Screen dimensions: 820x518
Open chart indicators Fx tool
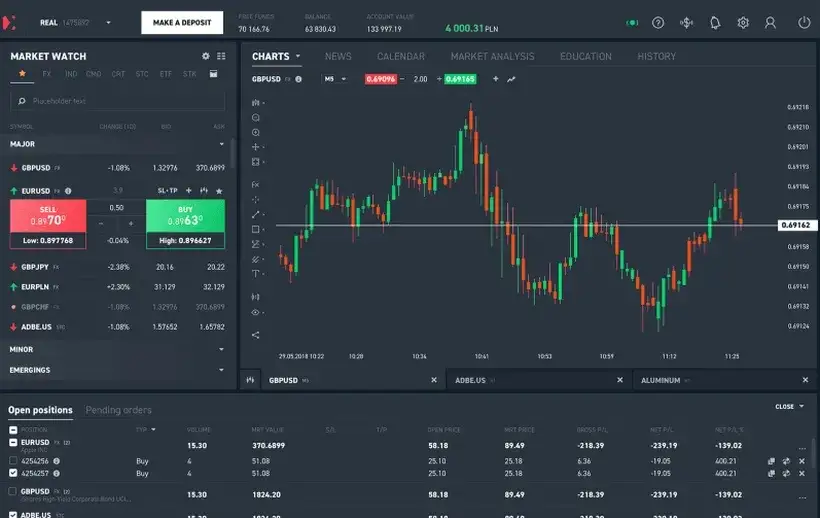tap(256, 185)
